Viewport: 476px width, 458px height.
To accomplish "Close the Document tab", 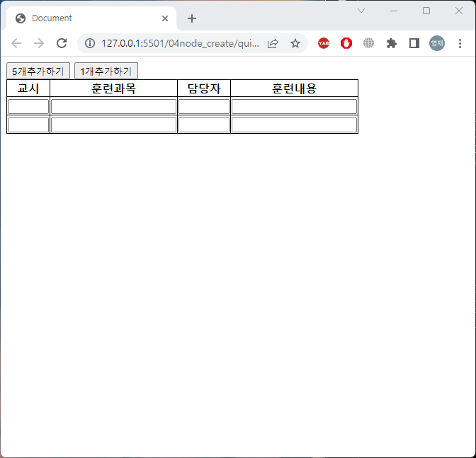I will coord(165,18).
